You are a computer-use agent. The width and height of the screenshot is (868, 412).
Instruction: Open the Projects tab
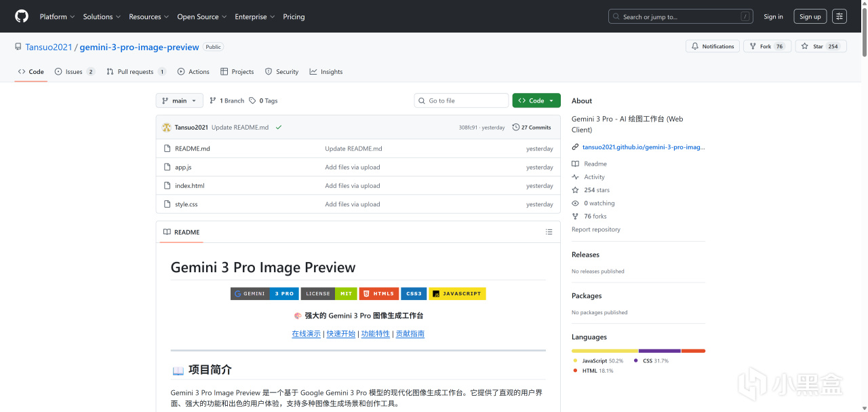pos(237,71)
